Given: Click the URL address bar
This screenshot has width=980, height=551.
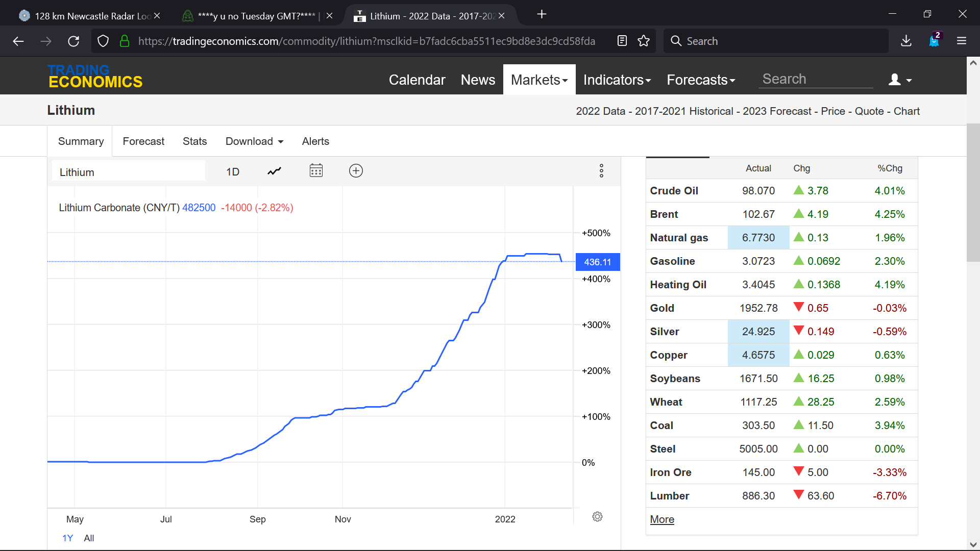Looking at the screenshot, I should (366, 41).
